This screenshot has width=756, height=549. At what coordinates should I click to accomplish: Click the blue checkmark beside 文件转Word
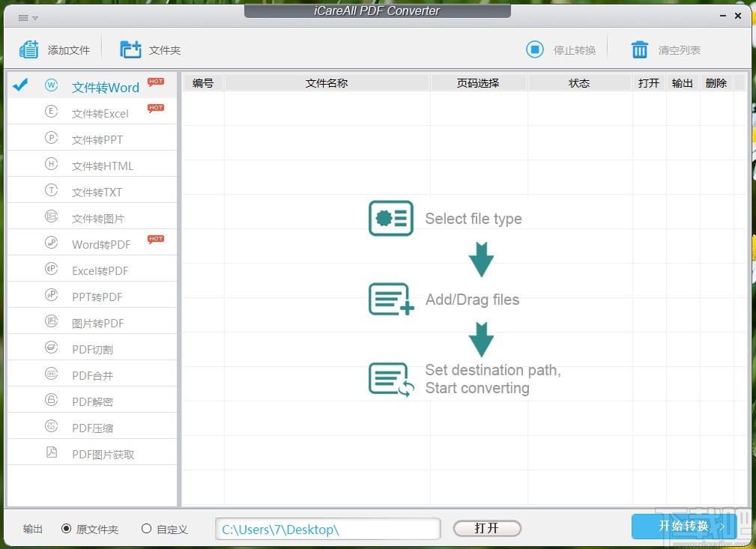tap(20, 85)
